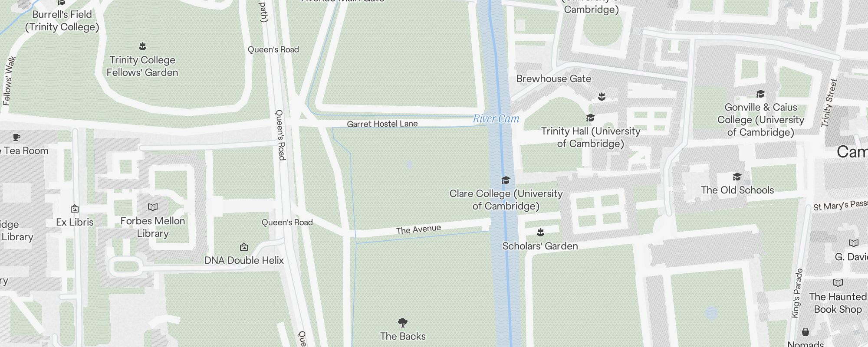Click the Nomads shopping bag icon
The height and width of the screenshot is (347, 868).
point(806,332)
